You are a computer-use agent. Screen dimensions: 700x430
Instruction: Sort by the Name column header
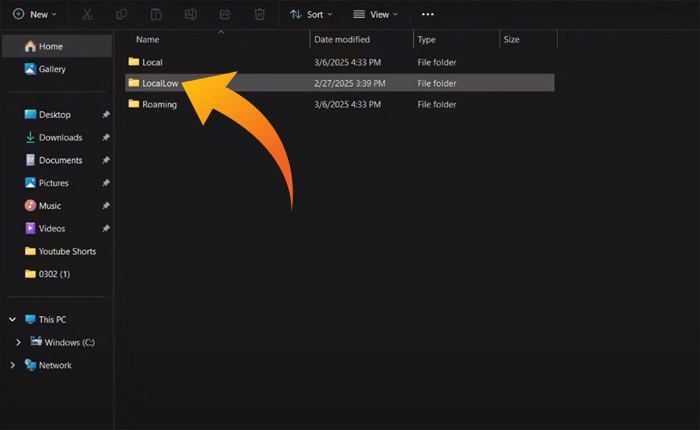pyautogui.click(x=148, y=40)
